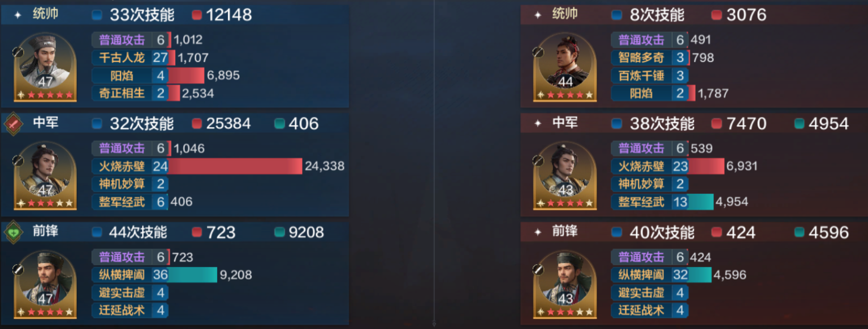This screenshot has width=868, height=329.
Task: Click the blue skill-count icon before 33次技能
Action: [97, 15]
